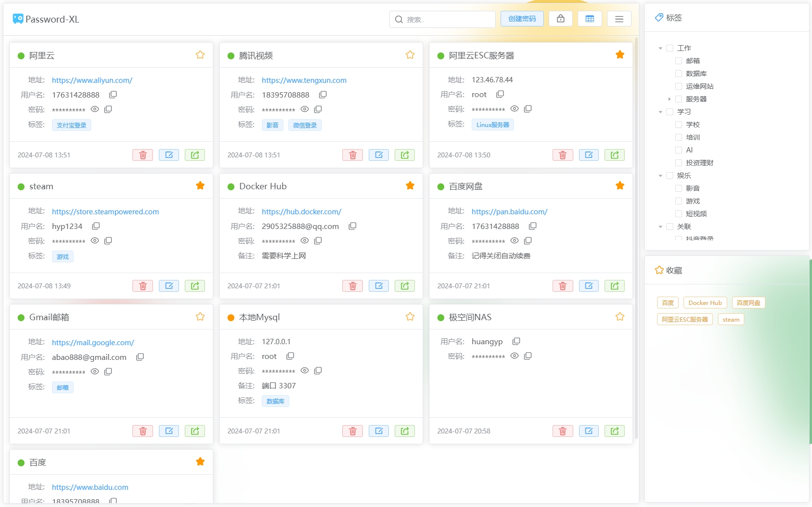This screenshot has width=812, height=507.
Task: Collapse the 学习 tag group
Action: tap(660, 112)
